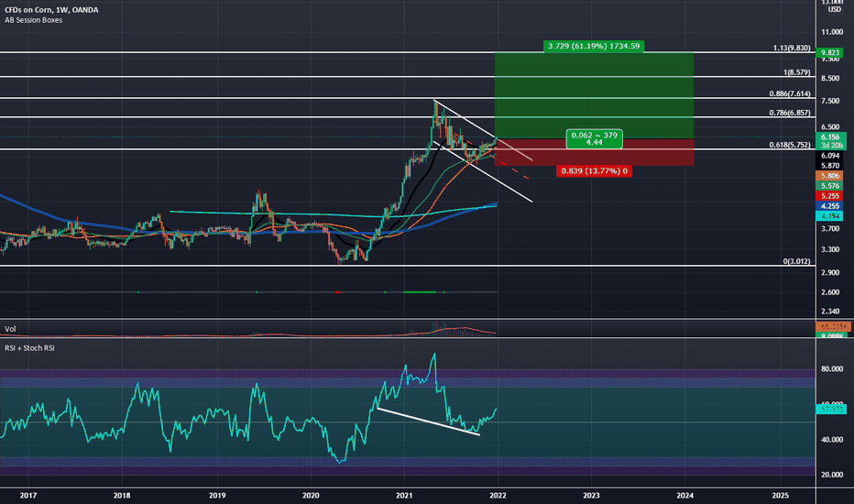Click the 11.000 price axis label
Viewport: 854px width, 504px height.
click(x=832, y=32)
